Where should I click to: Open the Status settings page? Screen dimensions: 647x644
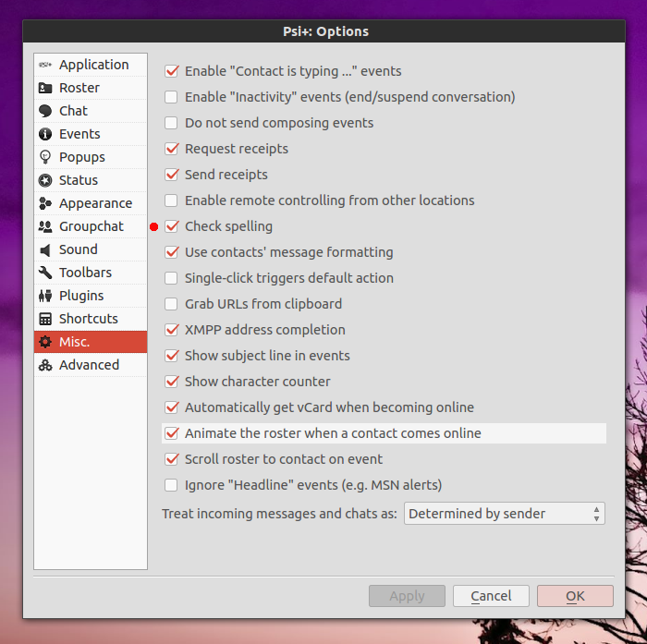[x=79, y=180]
